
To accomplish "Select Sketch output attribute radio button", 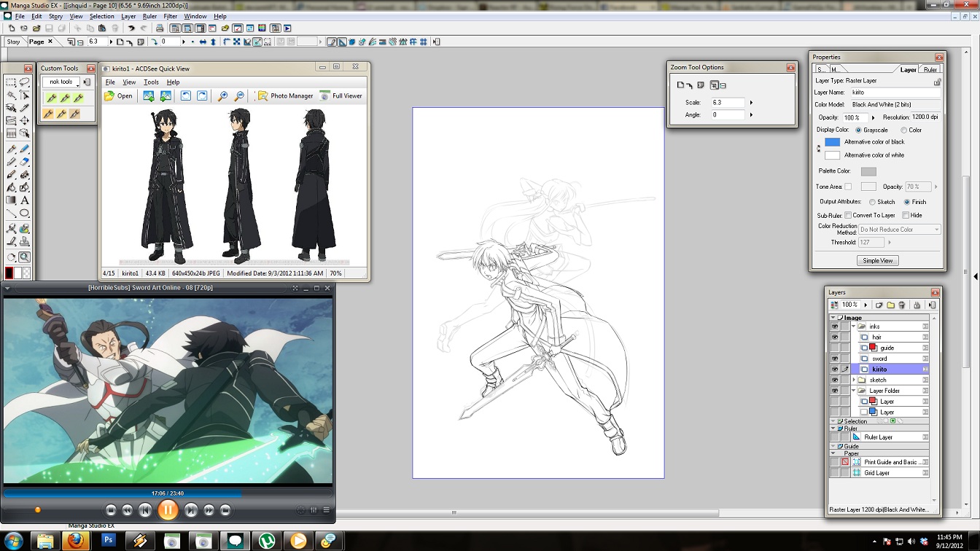I will point(872,202).
